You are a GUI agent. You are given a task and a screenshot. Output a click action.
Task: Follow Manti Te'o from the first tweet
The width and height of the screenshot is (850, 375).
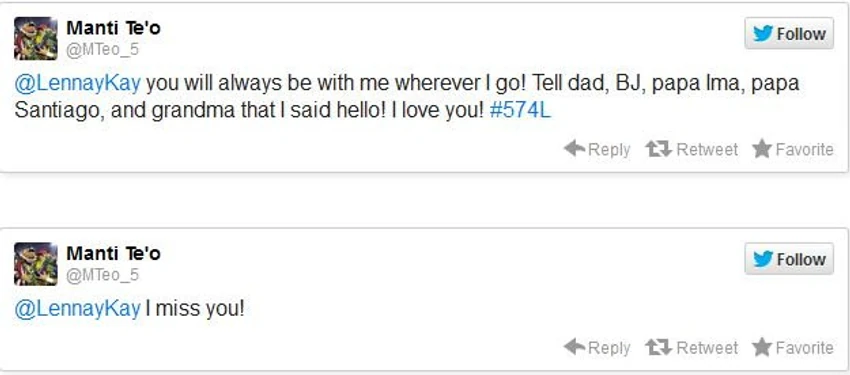[x=789, y=34]
